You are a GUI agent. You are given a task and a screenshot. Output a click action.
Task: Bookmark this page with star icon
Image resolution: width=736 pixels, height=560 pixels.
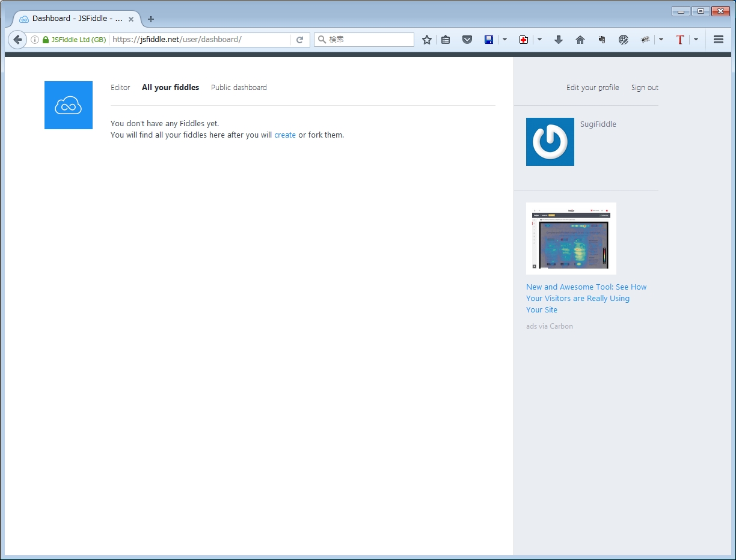427,40
